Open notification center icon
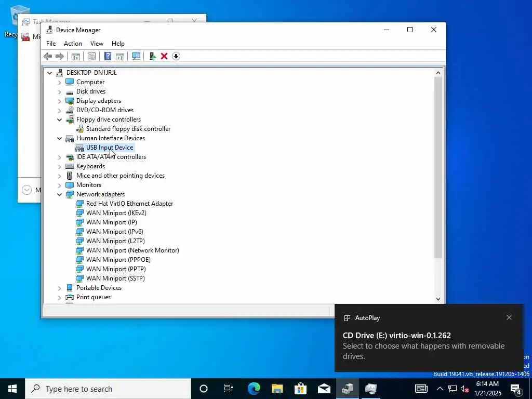 pos(516,389)
